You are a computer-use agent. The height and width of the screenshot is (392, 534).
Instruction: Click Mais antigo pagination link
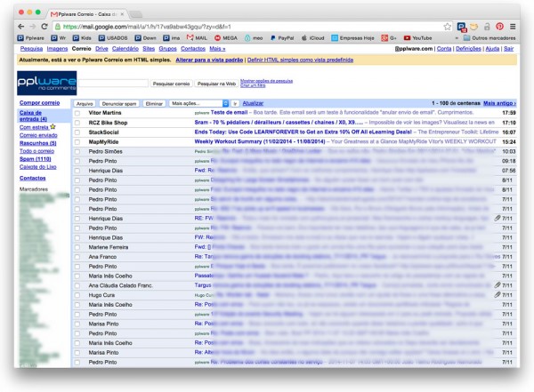[x=499, y=103]
